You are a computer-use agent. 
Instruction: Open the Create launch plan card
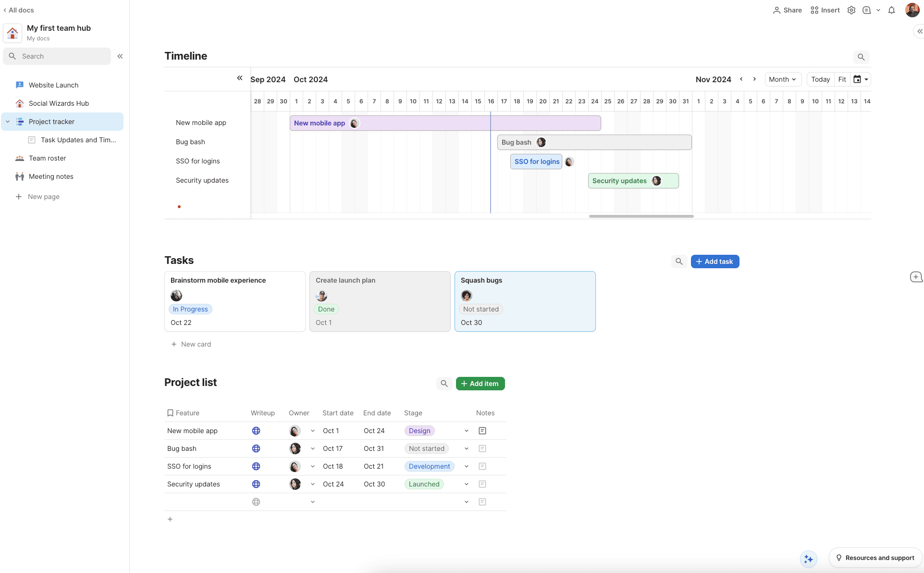pos(380,301)
